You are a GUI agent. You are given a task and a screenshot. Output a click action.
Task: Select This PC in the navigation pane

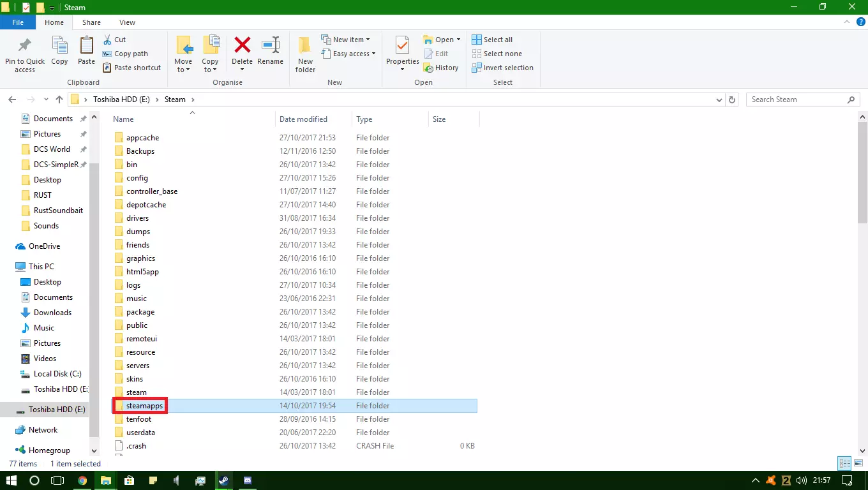coord(41,267)
